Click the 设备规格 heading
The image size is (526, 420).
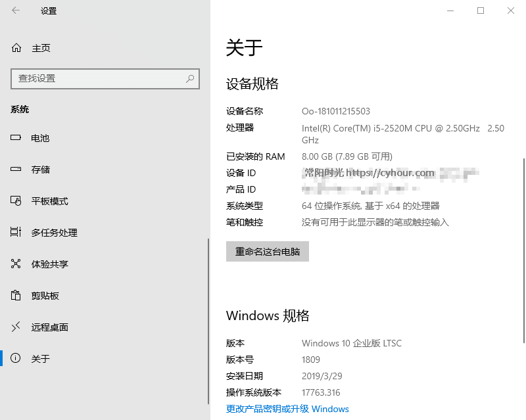click(x=252, y=84)
